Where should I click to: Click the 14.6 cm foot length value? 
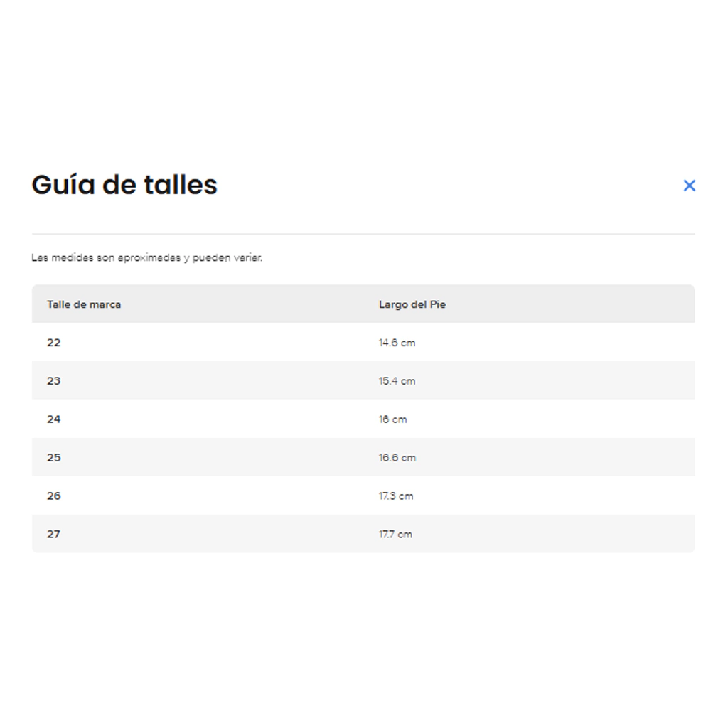tap(397, 343)
